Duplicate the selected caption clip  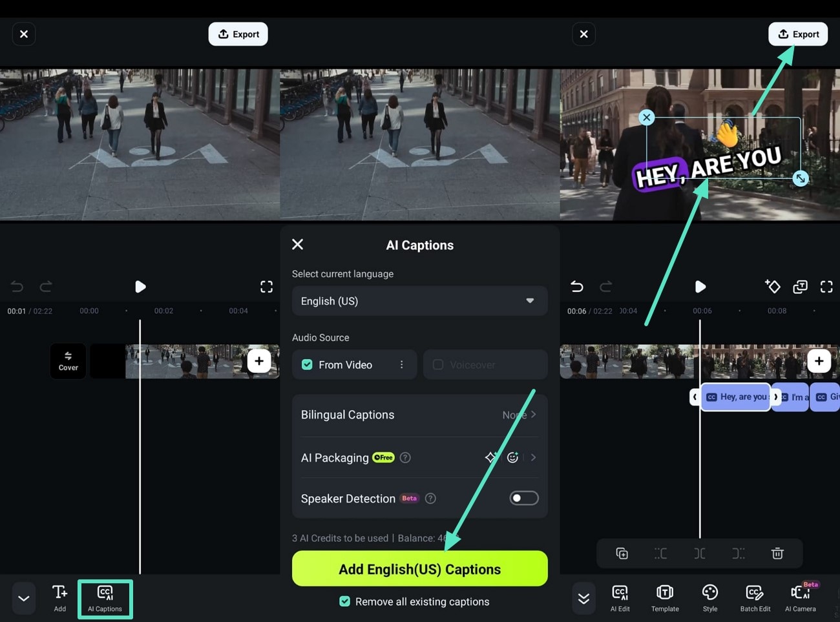(622, 554)
